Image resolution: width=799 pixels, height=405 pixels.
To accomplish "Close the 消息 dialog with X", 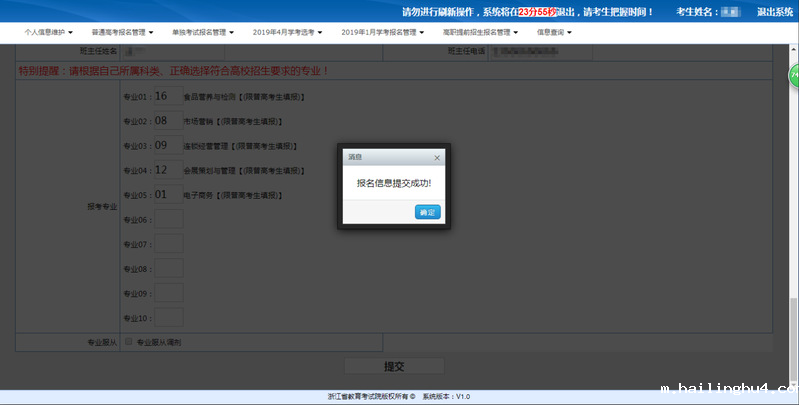I will pos(437,158).
